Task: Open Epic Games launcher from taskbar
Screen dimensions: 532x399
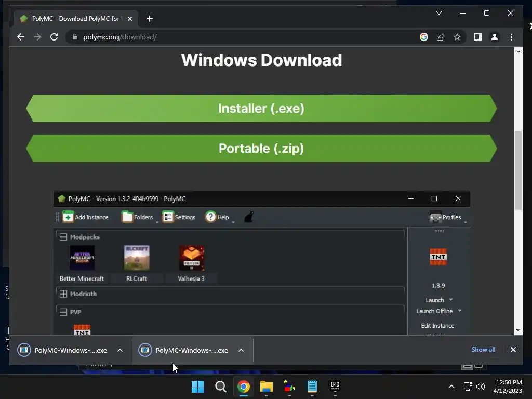Action: point(335,387)
